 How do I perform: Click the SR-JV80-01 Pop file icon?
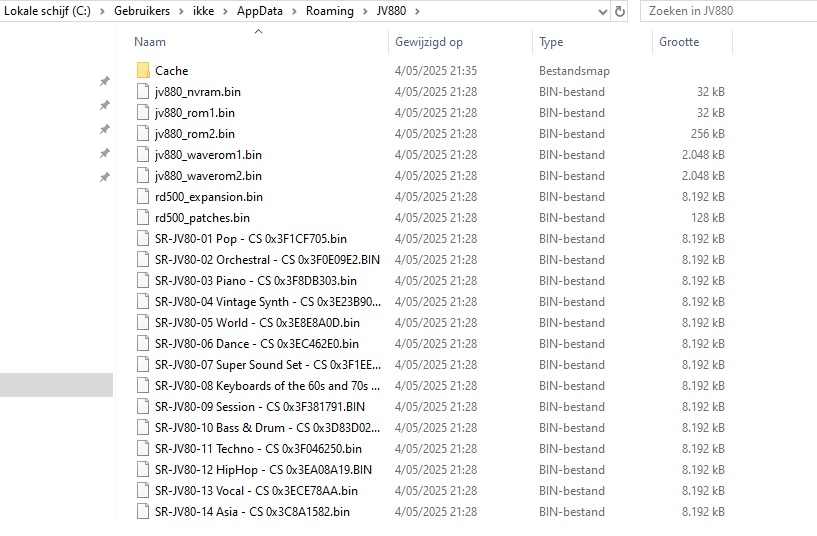143,239
